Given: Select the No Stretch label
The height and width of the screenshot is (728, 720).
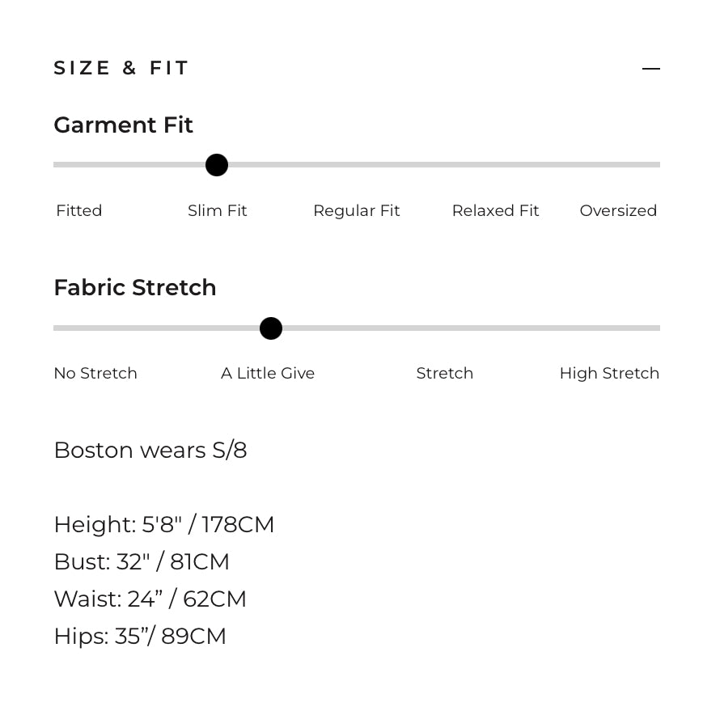Looking at the screenshot, I should (95, 373).
